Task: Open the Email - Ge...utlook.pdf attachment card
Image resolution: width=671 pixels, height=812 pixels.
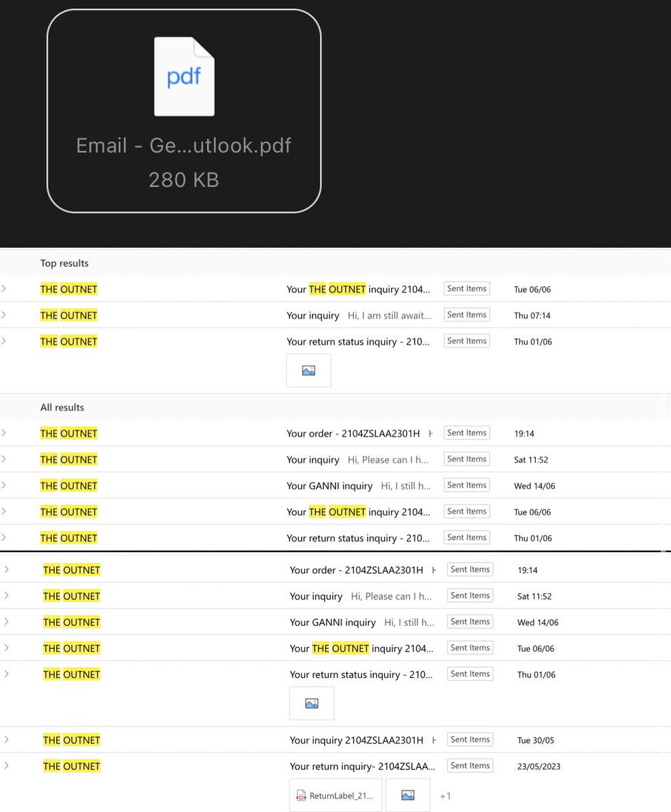Action: pos(184,111)
